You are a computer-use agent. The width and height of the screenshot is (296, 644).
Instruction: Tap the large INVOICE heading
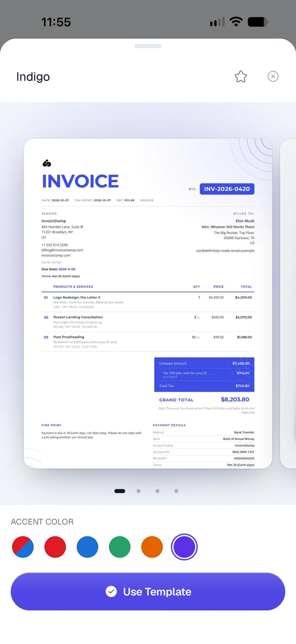(80, 181)
